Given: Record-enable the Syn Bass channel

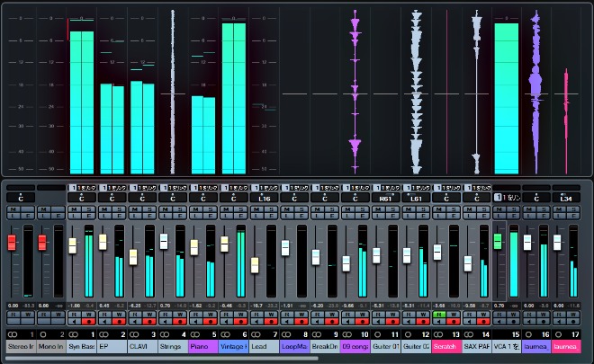Looking at the screenshot, I should coord(88,322).
